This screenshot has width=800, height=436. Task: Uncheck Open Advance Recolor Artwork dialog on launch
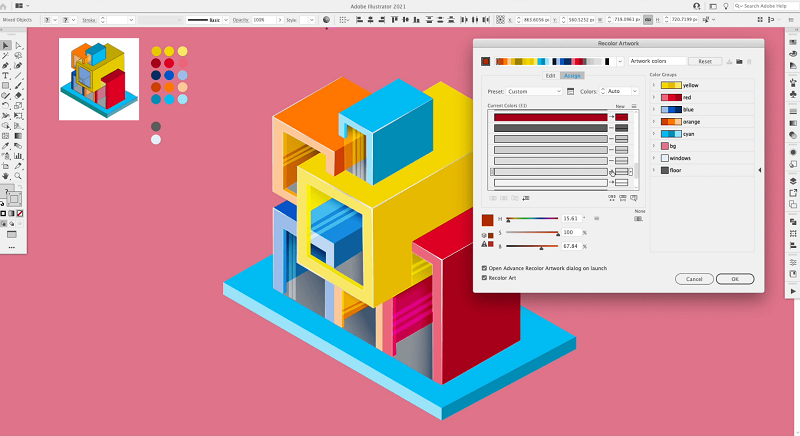485,268
